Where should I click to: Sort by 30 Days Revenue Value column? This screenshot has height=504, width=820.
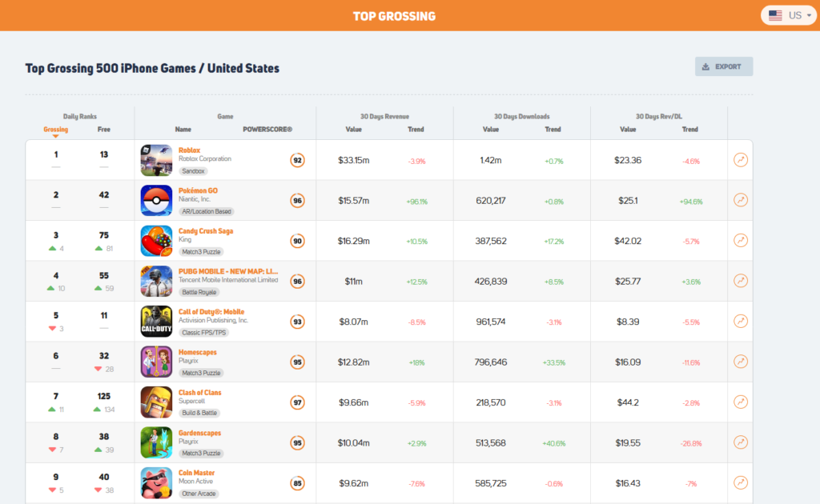[x=353, y=130]
